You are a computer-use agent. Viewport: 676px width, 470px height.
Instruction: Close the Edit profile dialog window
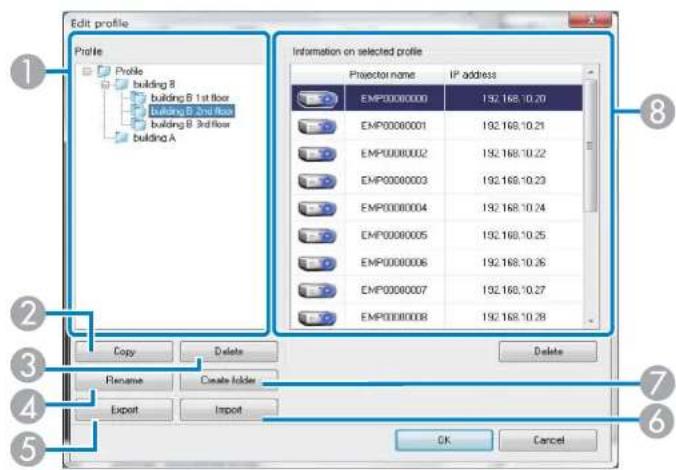(590, 20)
